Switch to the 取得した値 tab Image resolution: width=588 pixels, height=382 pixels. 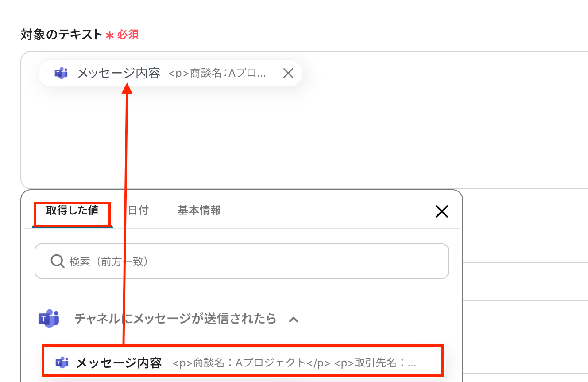(x=72, y=210)
